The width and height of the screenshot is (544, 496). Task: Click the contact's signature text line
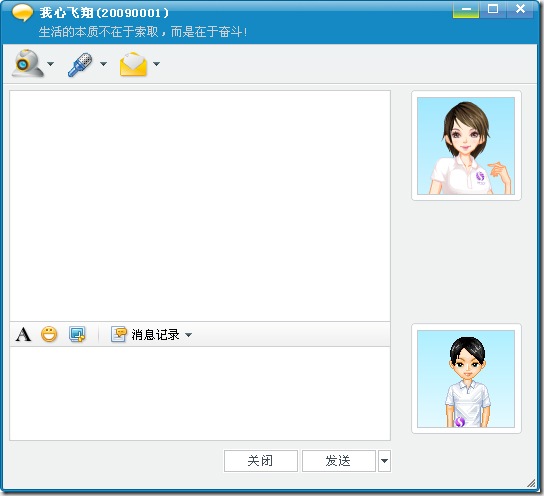[143, 32]
